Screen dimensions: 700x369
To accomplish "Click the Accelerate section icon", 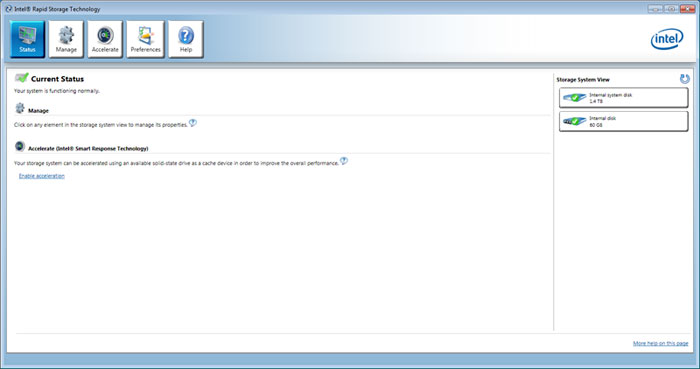I will pos(20,146).
